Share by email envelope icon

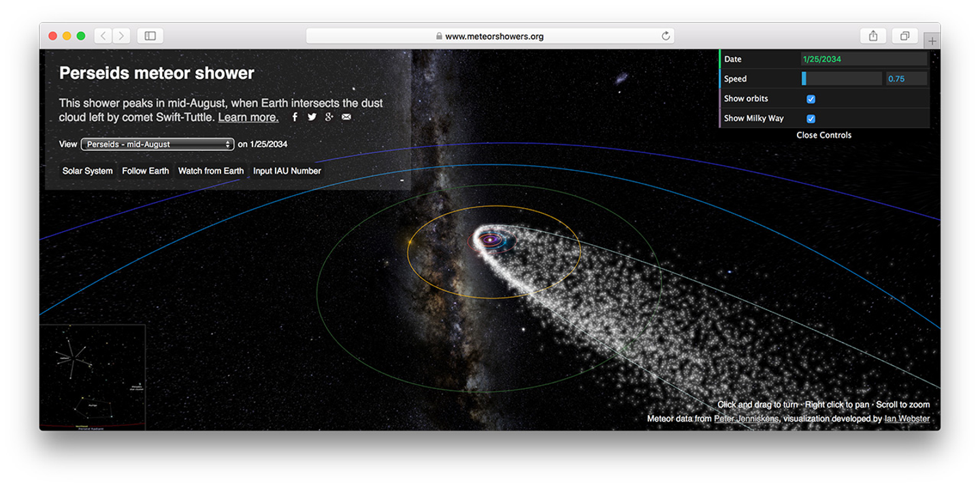[x=346, y=117]
